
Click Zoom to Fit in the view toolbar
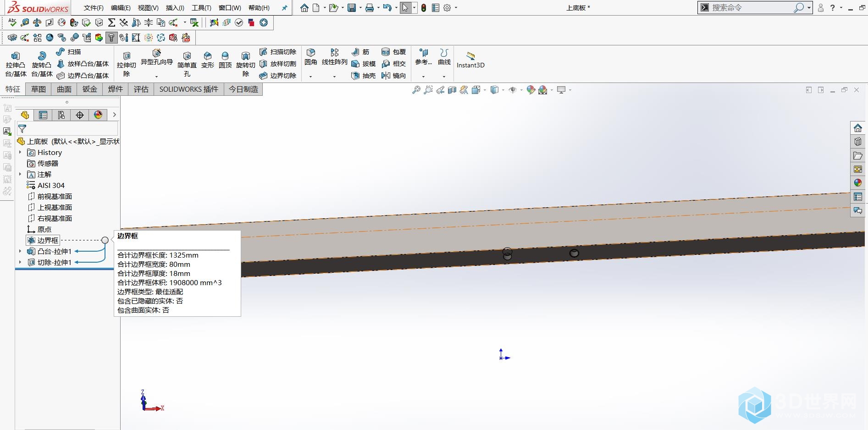416,90
